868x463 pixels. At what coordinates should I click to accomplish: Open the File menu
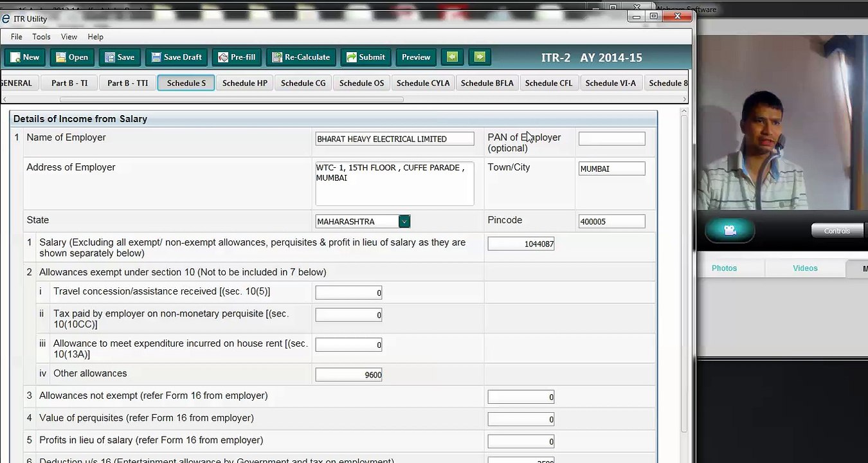(16, 37)
